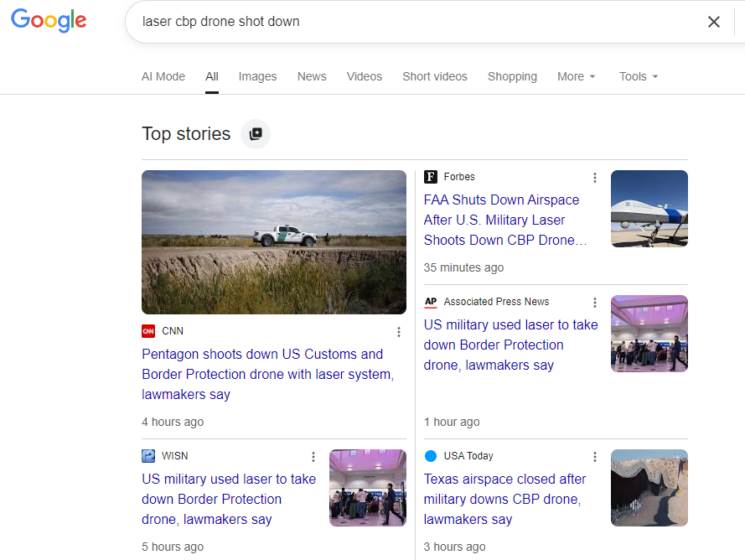Screen dimensions: 745x560
Task: Switch to the News tab
Action: (312, 76)
